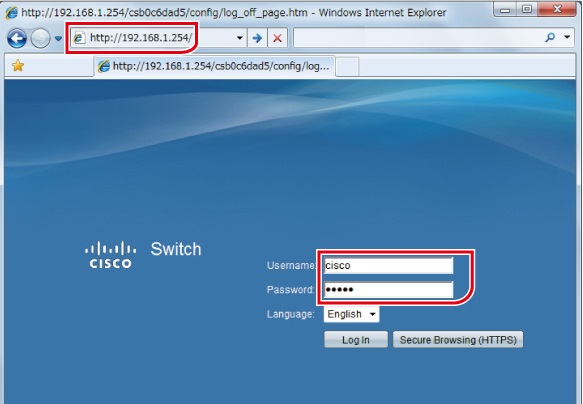The width and height of the screenshot is (583, 404).
Task: Click the page icon in the address bar
Action: (80, 38)
